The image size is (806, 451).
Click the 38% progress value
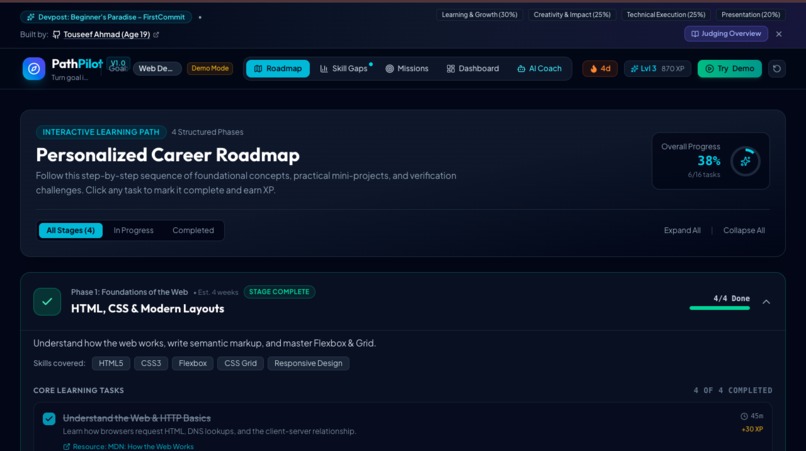pos(709,161)
